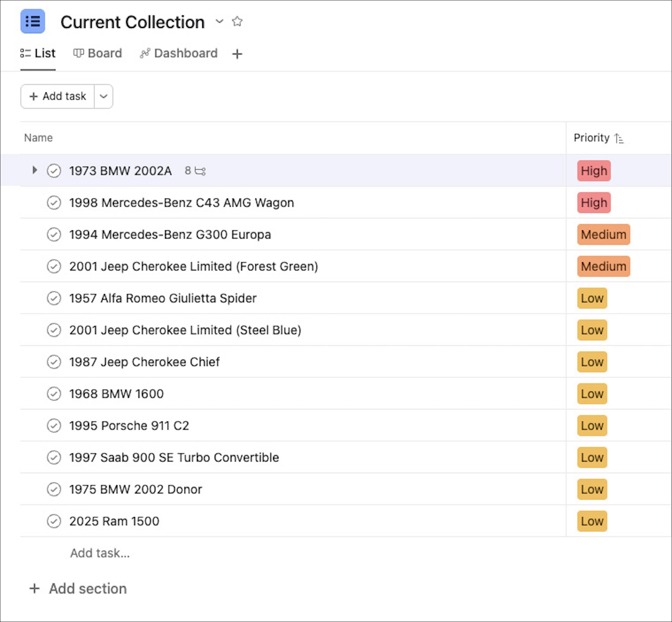672x622 pixels.
Task: Mark 1973 BMW 2002A as complete
Action: click(54, 171)
